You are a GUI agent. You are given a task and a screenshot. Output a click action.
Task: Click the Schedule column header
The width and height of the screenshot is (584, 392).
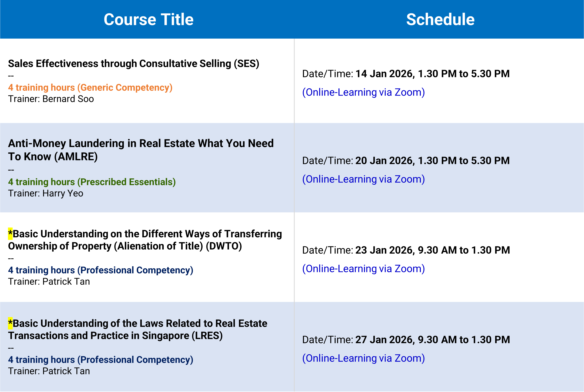click(x=440, y=20)
